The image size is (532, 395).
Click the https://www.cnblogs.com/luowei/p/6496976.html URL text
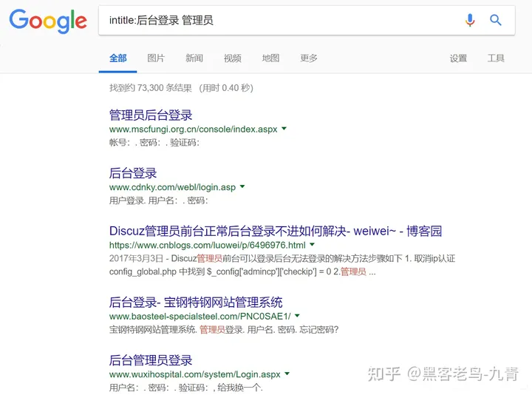click(208, 245)
